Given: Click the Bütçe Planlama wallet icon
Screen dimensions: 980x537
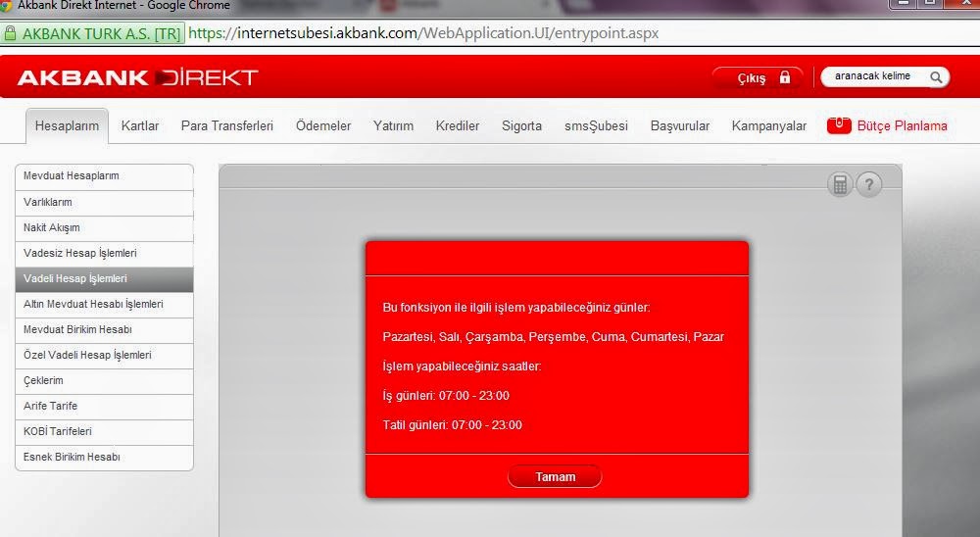Looking at the screenshot, I should click(839, 125).
